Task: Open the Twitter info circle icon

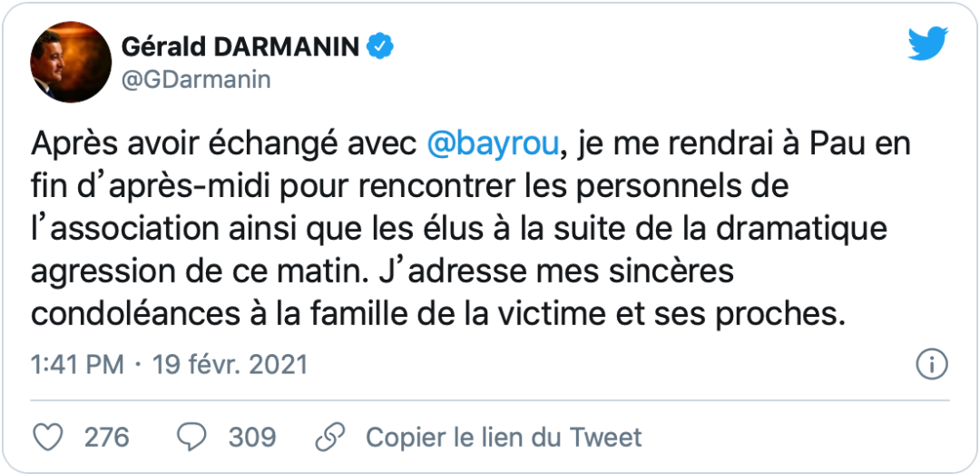Action: 931,364
